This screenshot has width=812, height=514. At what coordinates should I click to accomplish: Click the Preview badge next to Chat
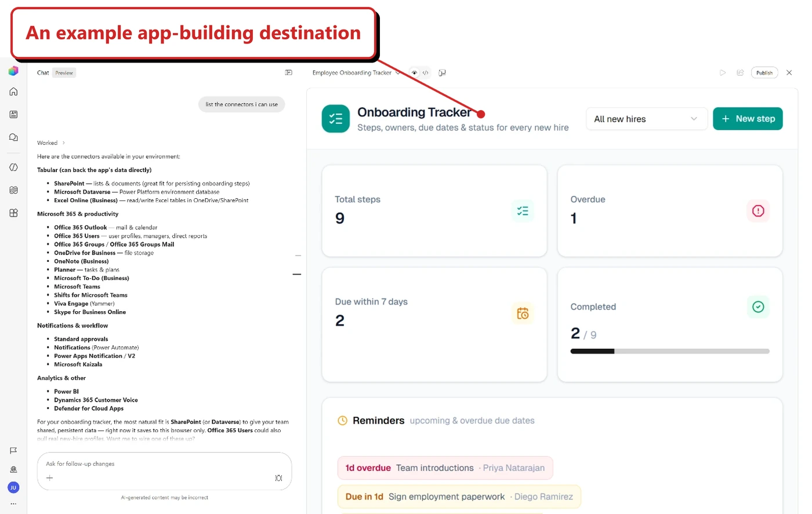pos(64,72)
